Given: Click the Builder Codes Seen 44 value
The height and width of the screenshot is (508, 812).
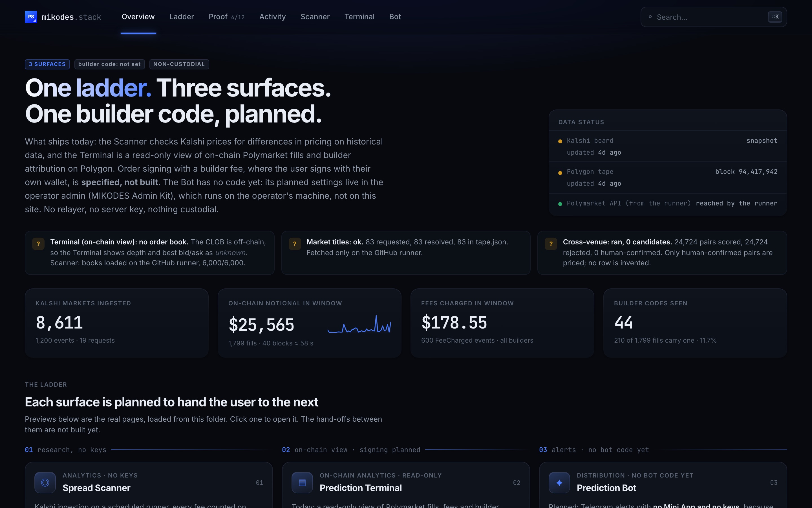Looking at the screenshot, I should (623, 323).
